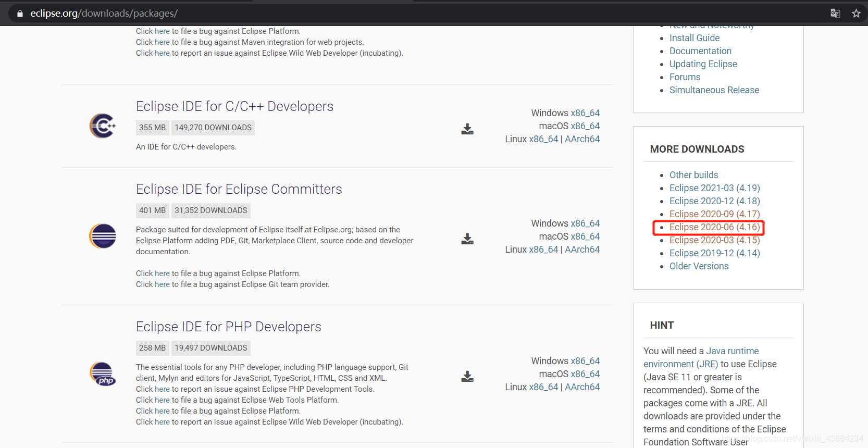Open the Install Guide link

coord(695,38)
